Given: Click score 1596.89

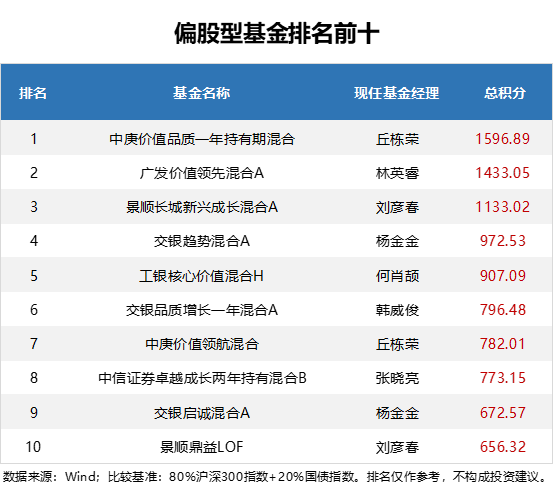Looking at the screenshot, I should (502, 139).
